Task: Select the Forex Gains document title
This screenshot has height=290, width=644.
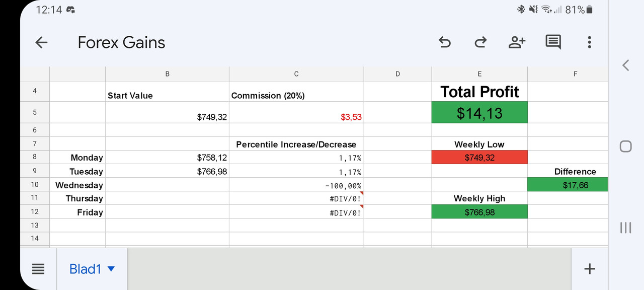Action: pyautogui.click(x=121, y=42)
